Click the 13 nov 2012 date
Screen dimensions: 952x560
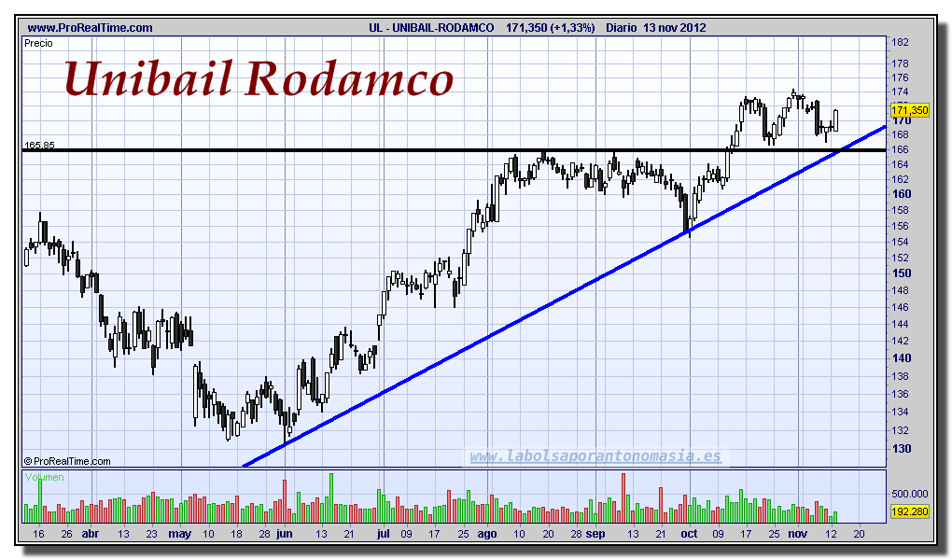pyautogui.click(x=674, y=28)
